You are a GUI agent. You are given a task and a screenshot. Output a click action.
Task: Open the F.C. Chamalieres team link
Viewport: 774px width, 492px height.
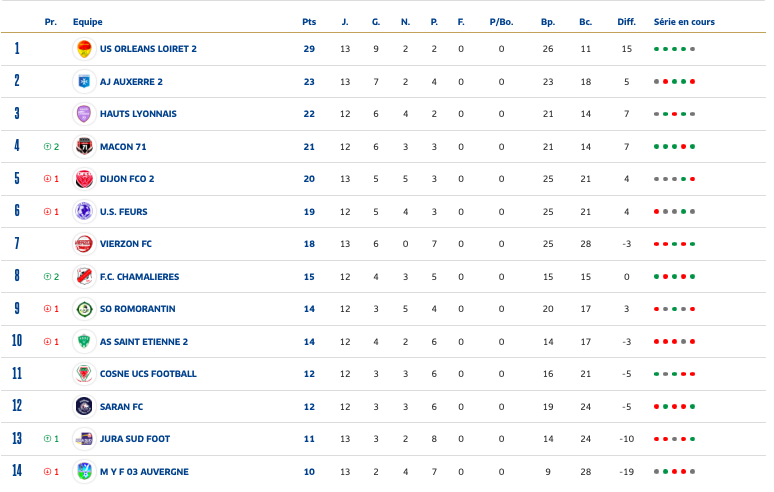(x=138, y=277)
